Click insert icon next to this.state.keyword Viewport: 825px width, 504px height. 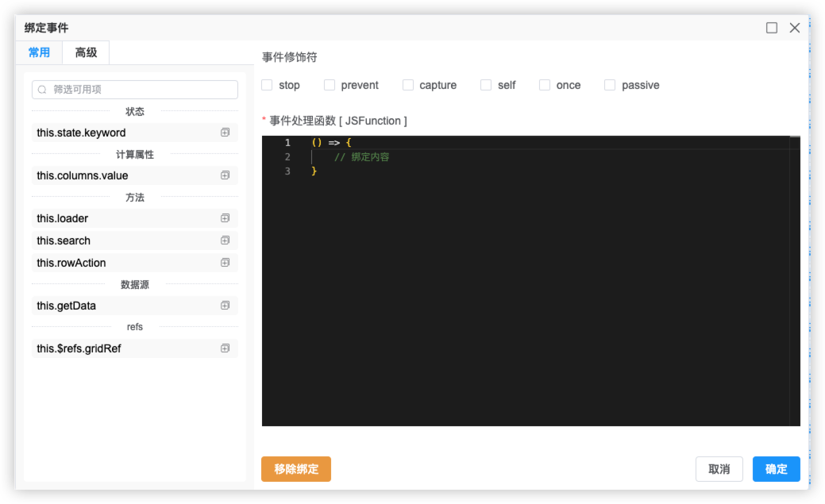tap(226, 133)
